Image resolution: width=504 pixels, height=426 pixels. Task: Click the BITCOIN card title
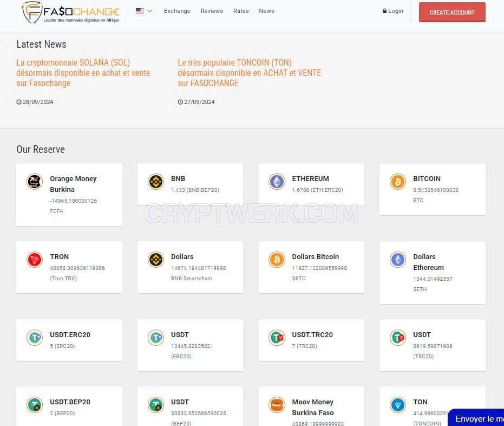(x=427, y=178)
